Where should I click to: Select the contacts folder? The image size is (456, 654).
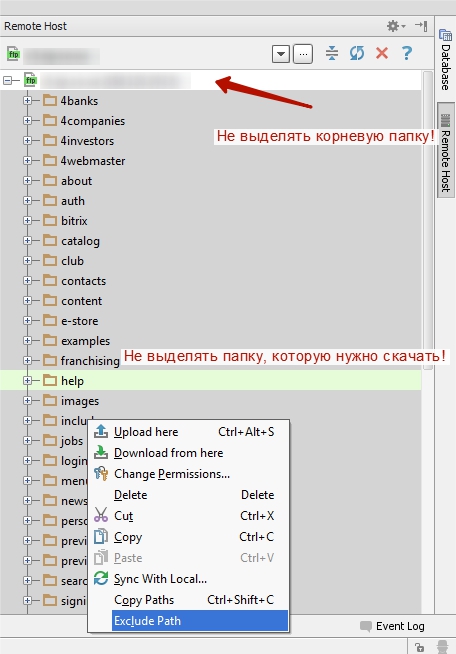pyautogui.click(x=83, y=281)
